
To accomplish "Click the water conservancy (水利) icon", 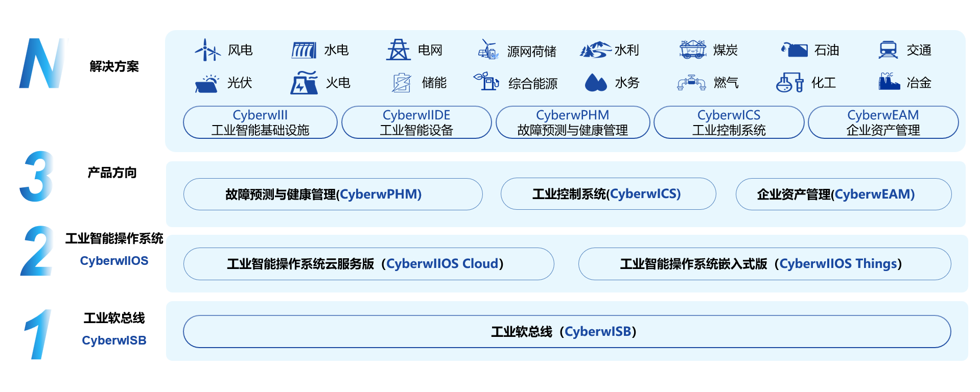I will point(596,50).
